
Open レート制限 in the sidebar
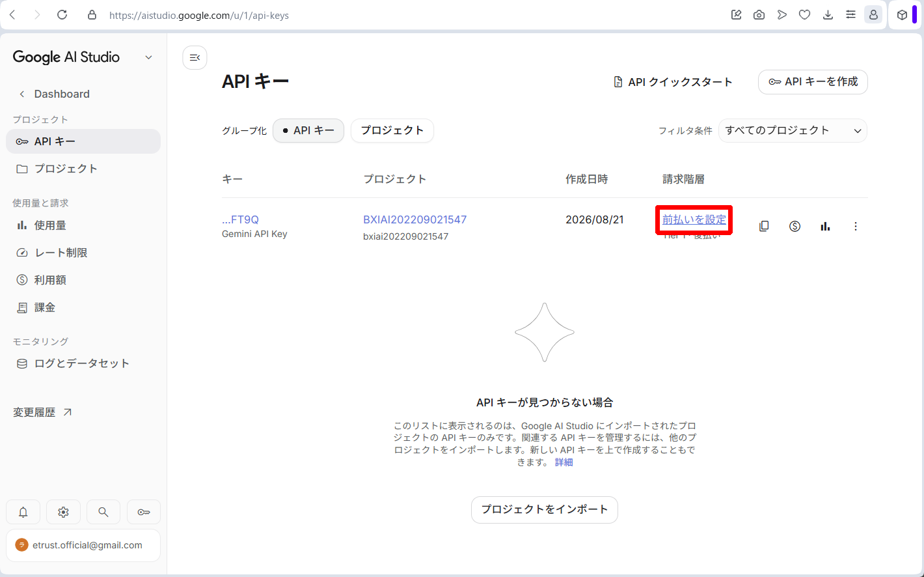pyautogui.click(x=83, y=253)
